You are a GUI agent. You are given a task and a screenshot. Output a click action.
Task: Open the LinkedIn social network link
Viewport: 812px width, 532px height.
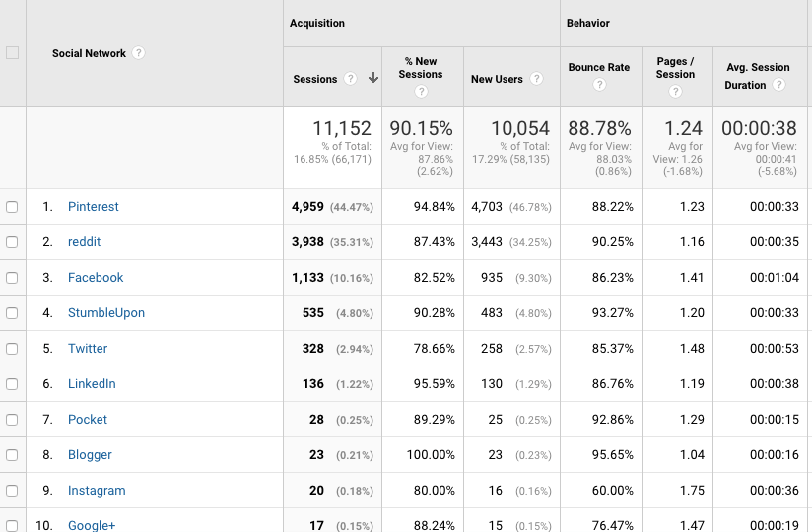tap(92, 384)
